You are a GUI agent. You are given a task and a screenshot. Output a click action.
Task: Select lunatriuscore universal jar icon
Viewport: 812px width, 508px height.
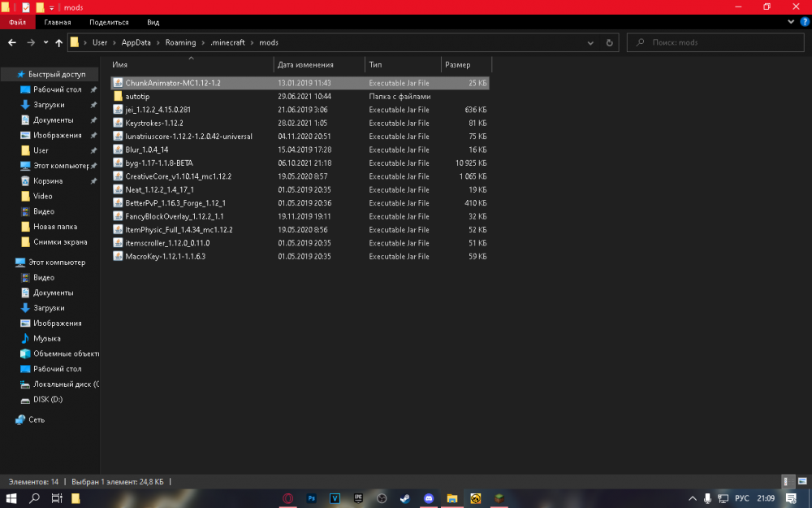pos(118,137)
